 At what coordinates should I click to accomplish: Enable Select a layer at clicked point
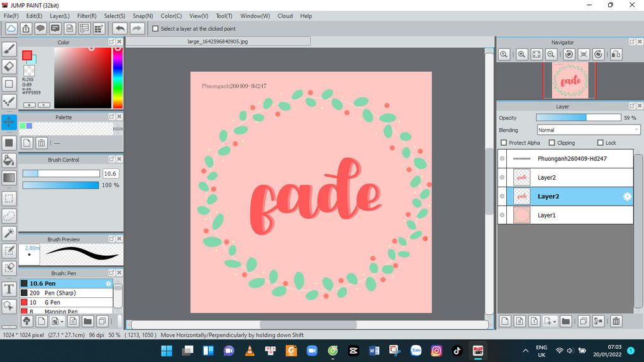pyautogui.click(x=155, y=29)
